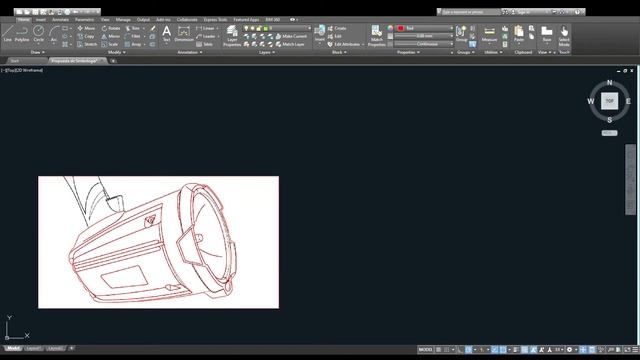
Task: Click the Leader tool
Action: click(205, 36)
